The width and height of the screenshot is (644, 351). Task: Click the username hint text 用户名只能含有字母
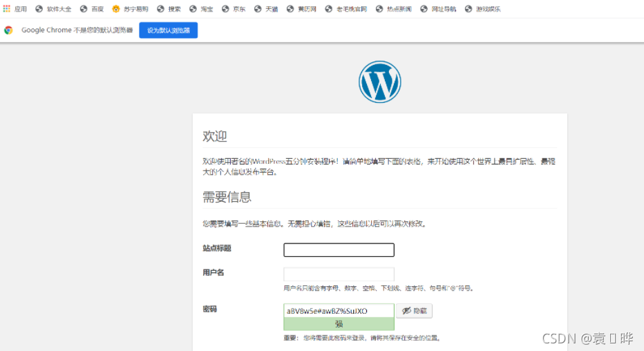[379, 288]
